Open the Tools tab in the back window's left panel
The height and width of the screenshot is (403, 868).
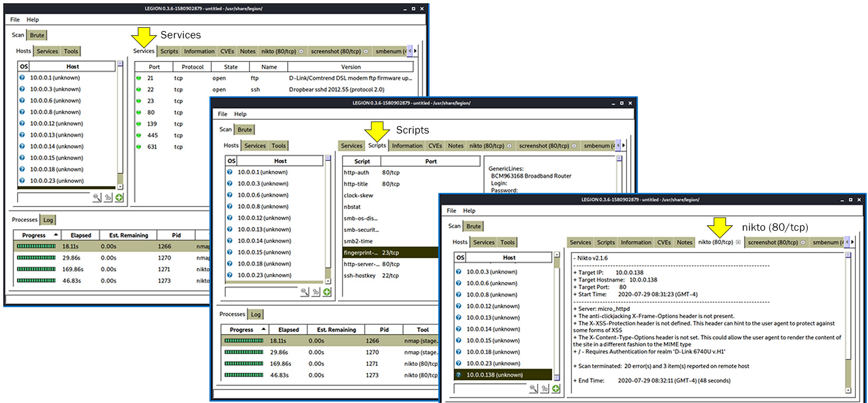click(71, 51)
